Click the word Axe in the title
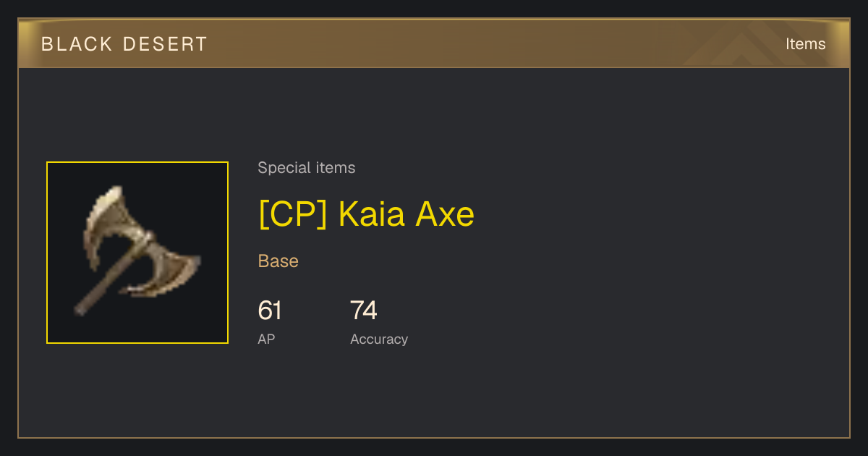868x456 pixels. [444, 214]
